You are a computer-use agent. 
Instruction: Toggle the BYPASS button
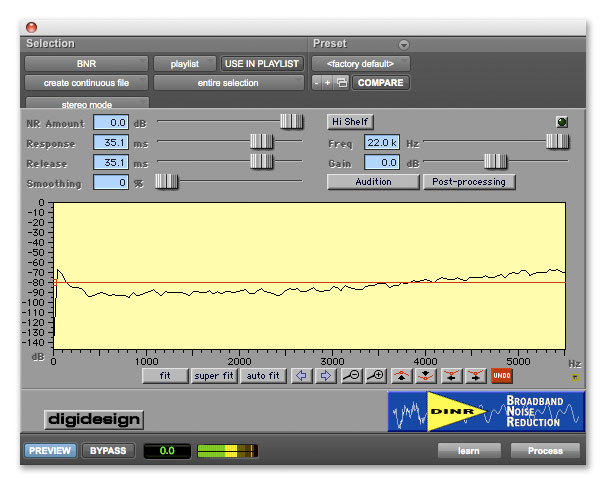pos(108,451)
